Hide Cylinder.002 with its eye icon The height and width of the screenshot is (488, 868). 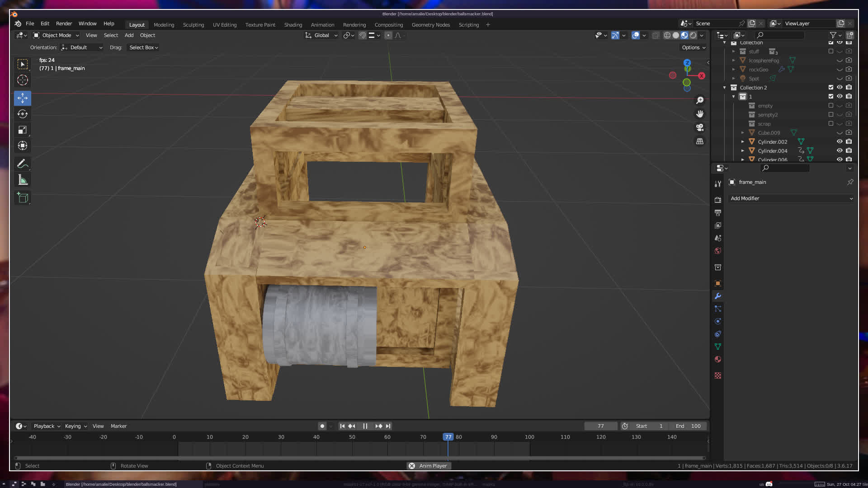tap(840, 141)
